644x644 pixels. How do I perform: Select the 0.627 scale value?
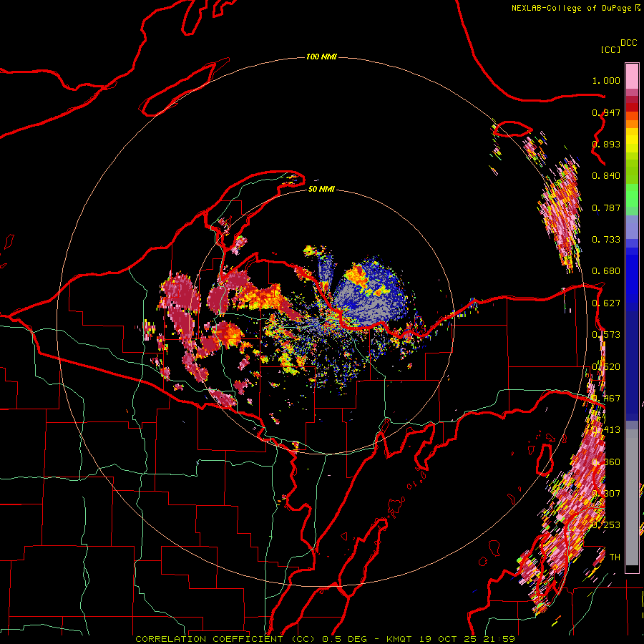606,303
